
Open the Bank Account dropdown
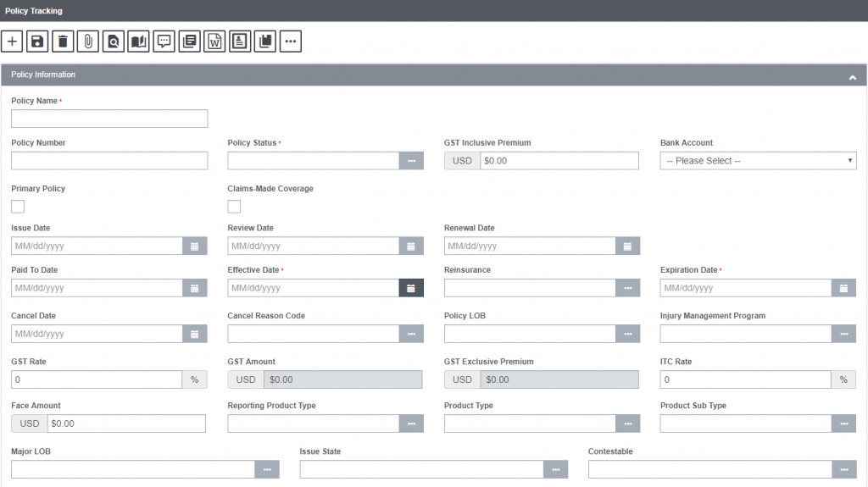point(759,161)
